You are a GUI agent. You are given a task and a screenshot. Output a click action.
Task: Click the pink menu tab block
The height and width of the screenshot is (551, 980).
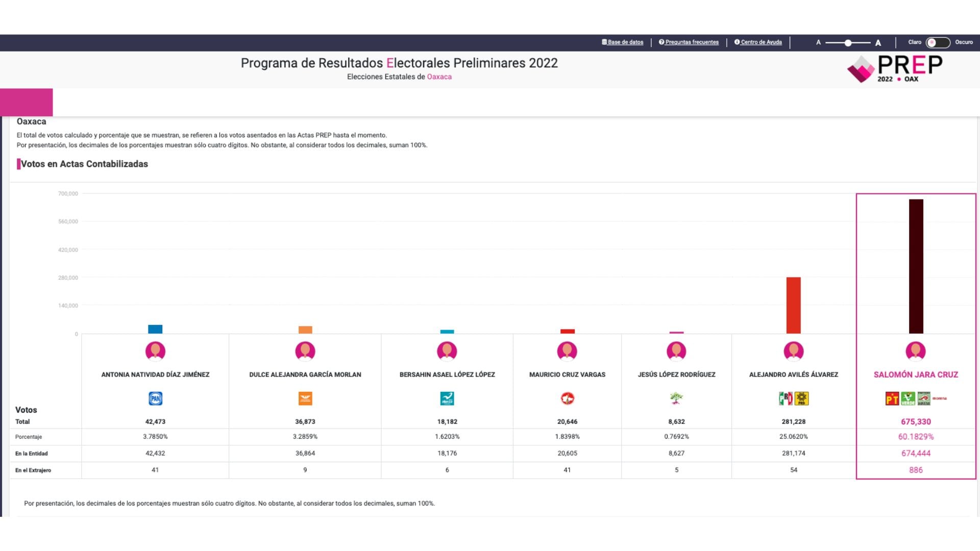pos(27,102)
